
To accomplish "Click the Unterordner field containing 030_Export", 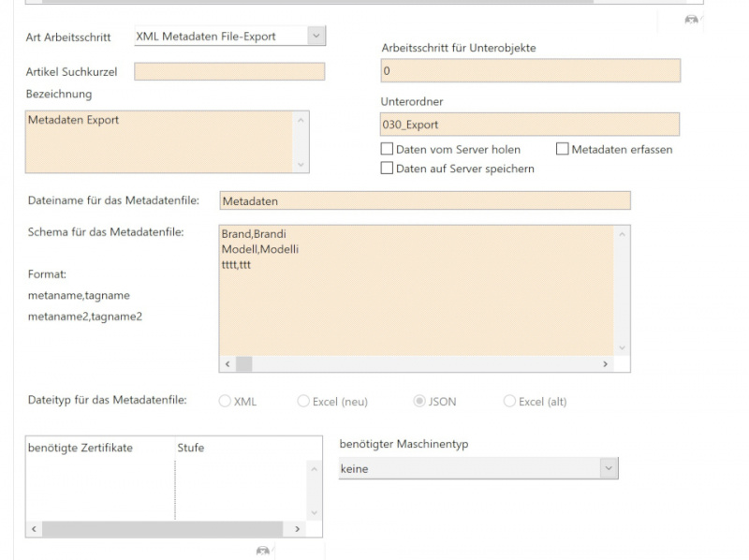I will pos(530,125).
